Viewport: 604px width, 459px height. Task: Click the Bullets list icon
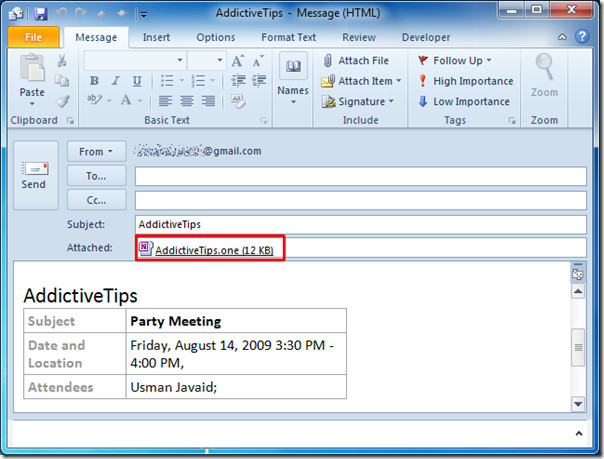tap(167, 80)
